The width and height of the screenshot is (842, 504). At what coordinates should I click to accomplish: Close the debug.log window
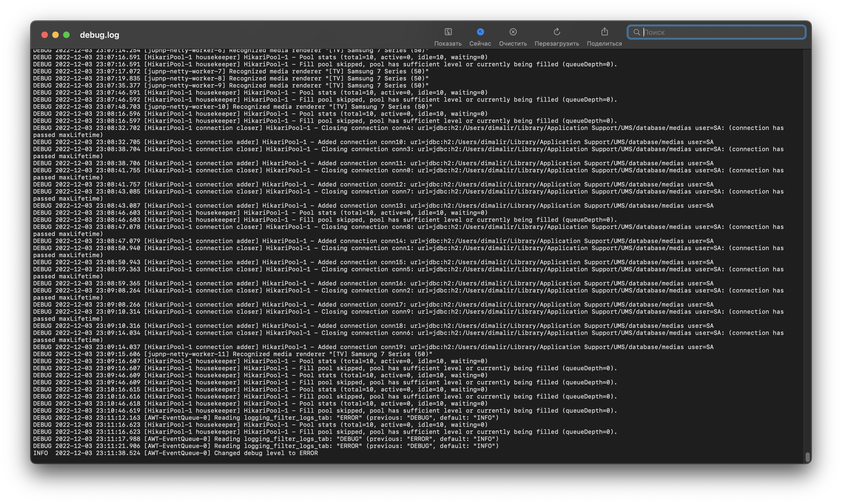coord(44,35)
